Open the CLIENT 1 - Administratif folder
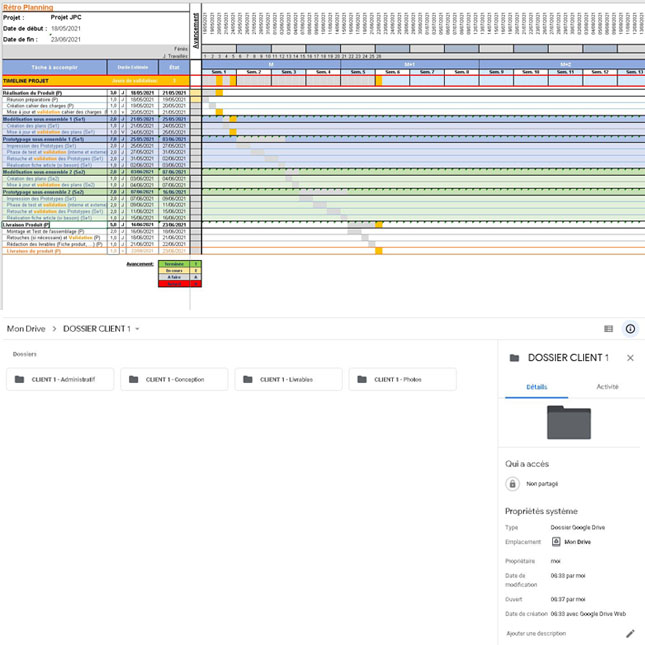645x645 pixels. click(x=62, y=380)
